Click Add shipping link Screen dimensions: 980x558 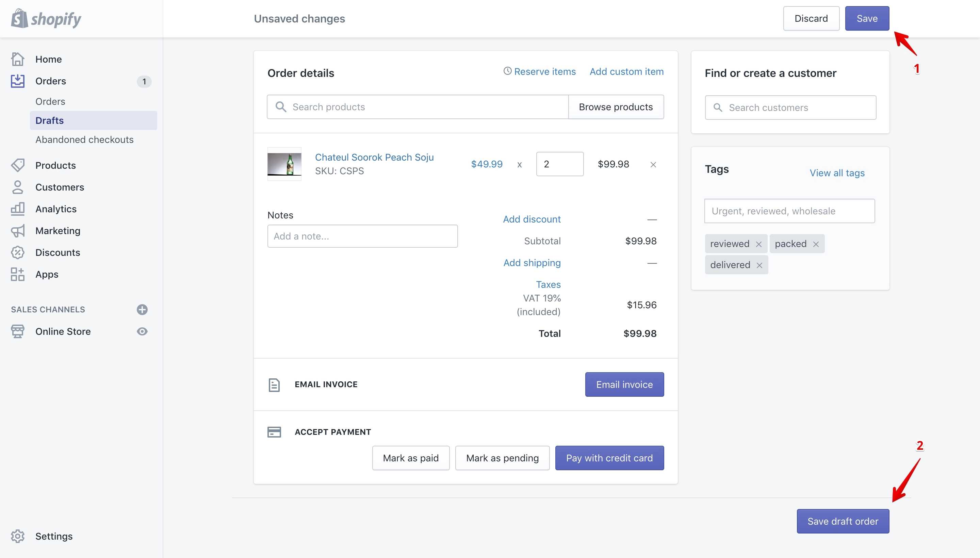pos(532,263)
